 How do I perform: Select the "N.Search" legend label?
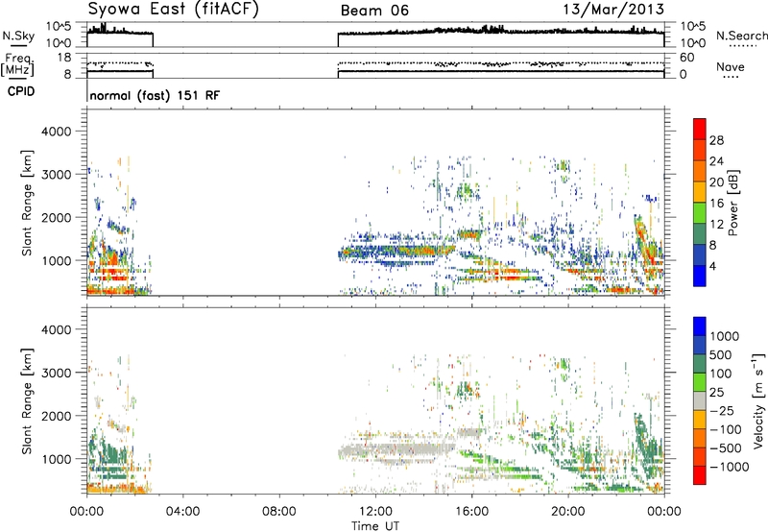coord(741,36)
